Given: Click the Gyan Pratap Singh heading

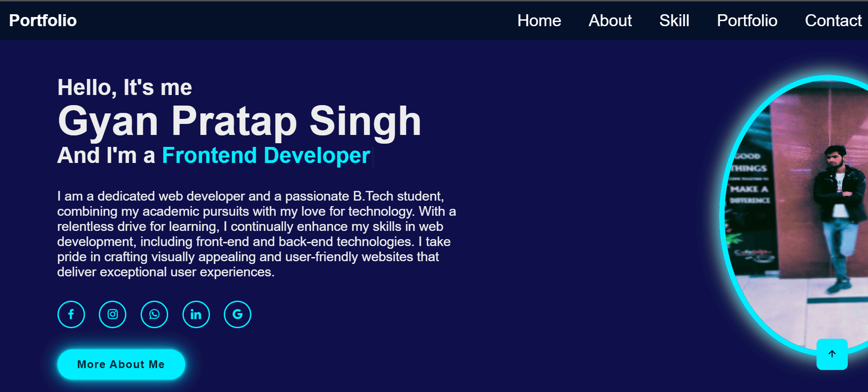Looking at the screenshot, I should (239, 121).
